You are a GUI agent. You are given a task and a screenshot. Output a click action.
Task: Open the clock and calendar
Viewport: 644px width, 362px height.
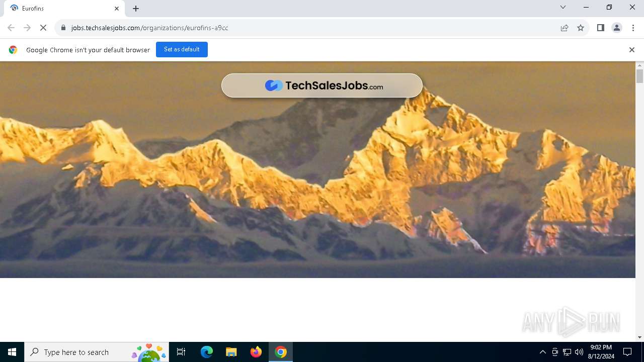click(601, 352)
